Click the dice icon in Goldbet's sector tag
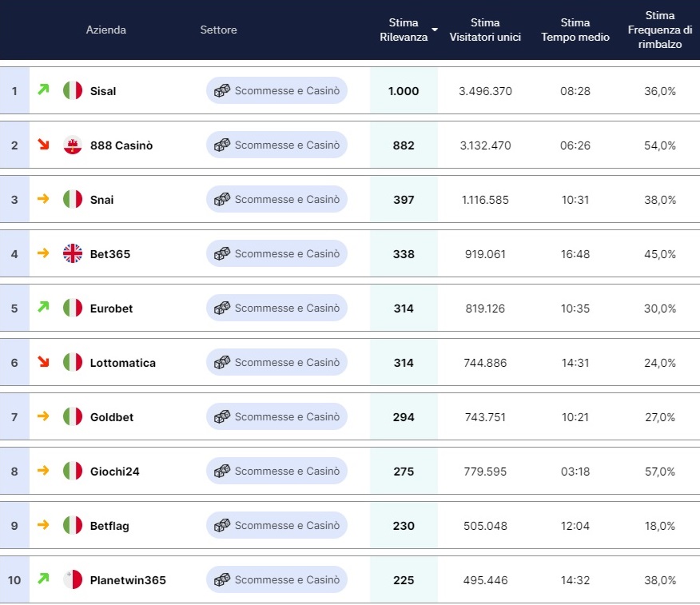The width and height of the screenshot is (700, 605). click(x=222, y=417)
